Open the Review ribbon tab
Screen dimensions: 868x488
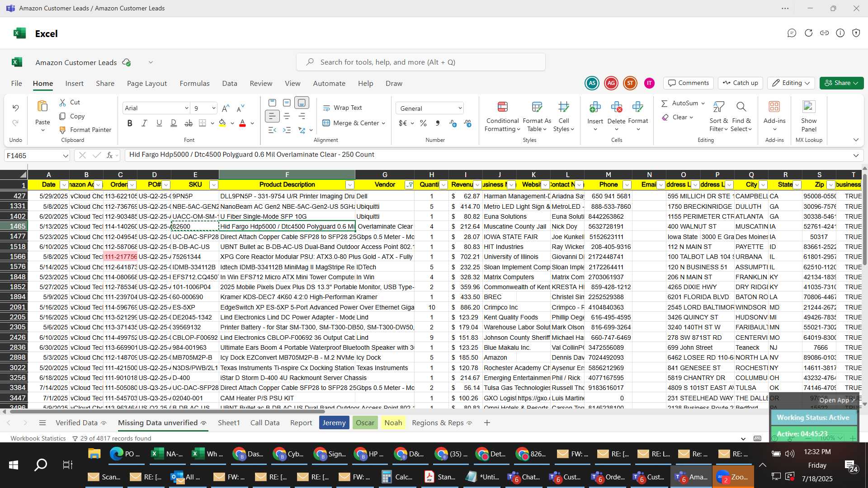[261, 83]
